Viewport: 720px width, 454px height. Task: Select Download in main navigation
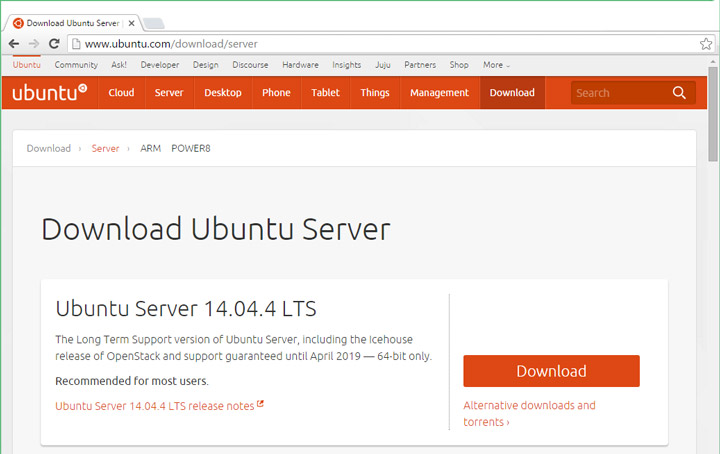512,93
